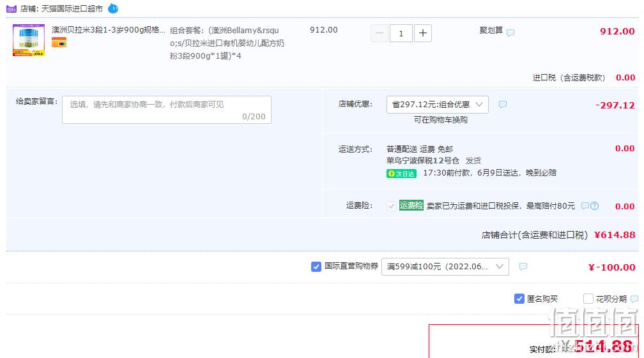Click the 组合套餐 package description text
The height and width of the screenshot is (358, 644).
(227, 43)
